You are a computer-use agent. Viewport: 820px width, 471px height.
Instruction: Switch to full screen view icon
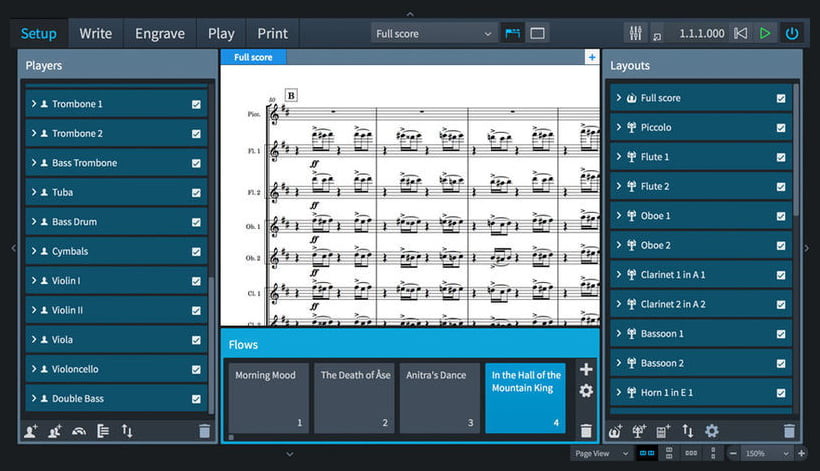(x=537, y=33)
